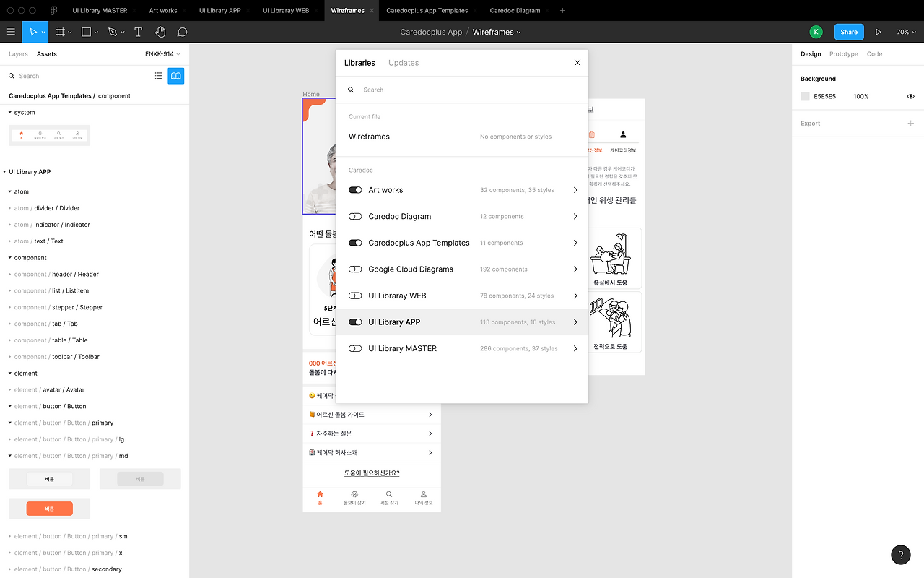Open the Wireframes page title dropdown
This screenshot has height=578, width=924.
point(497,32)
